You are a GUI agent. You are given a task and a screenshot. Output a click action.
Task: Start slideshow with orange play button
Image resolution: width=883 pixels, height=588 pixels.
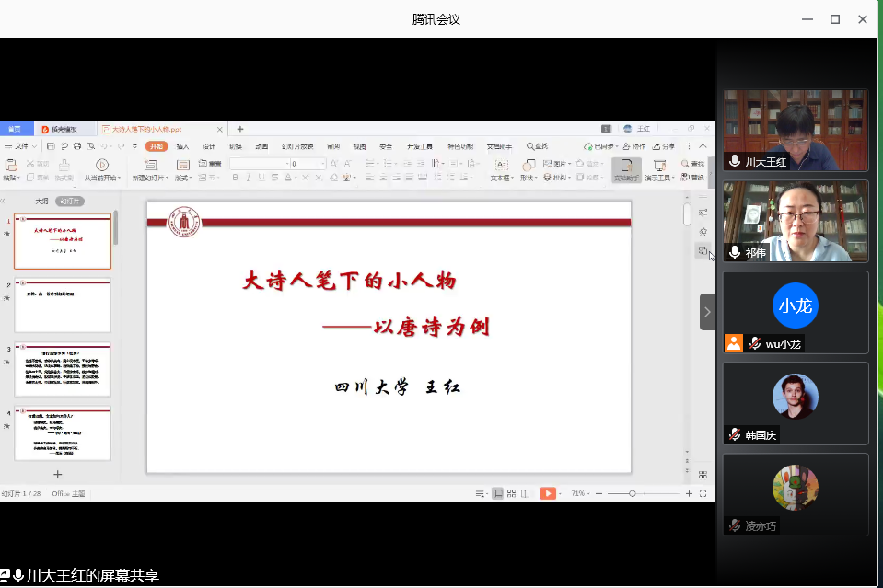[x=548, y=493]
